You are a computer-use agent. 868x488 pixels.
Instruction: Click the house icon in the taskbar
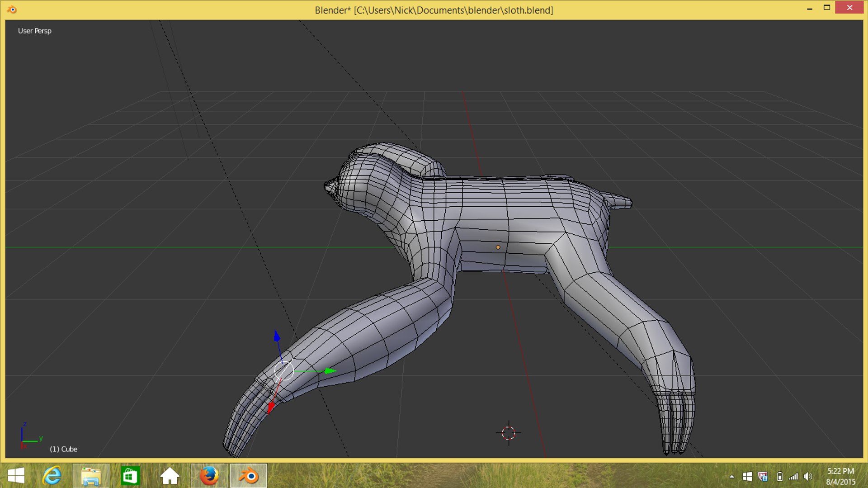pyautogui.click(x=170, y=476)
